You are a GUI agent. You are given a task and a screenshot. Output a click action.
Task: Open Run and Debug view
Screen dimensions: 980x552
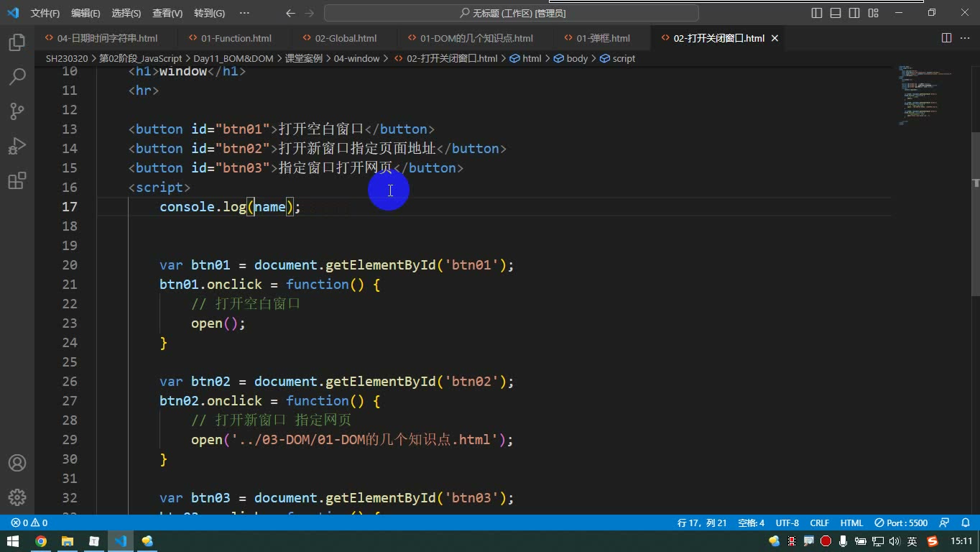tap(17, 145)
